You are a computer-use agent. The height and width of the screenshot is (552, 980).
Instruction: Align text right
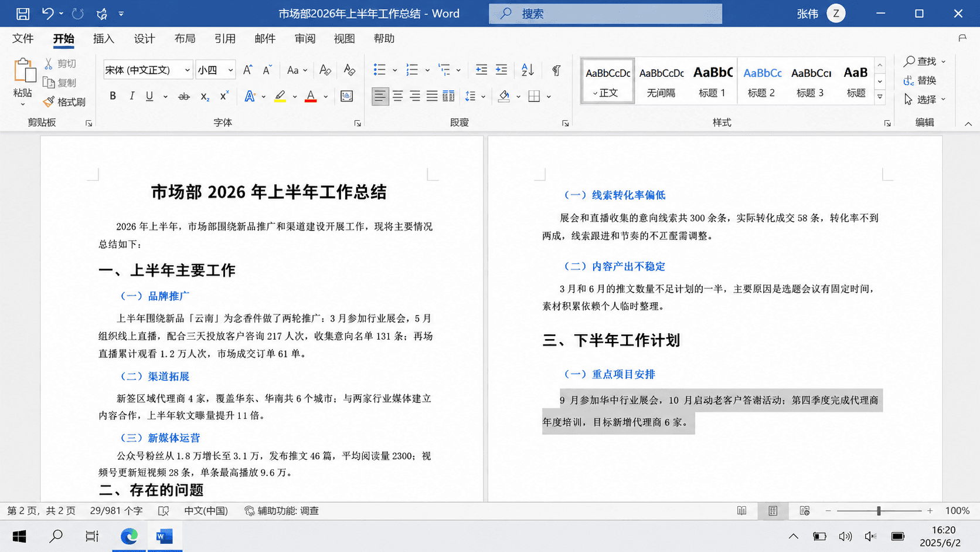415,96
